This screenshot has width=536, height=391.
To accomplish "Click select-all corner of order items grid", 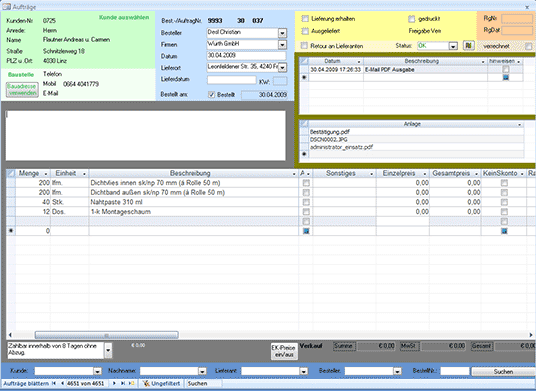I will tap(11, 173).
